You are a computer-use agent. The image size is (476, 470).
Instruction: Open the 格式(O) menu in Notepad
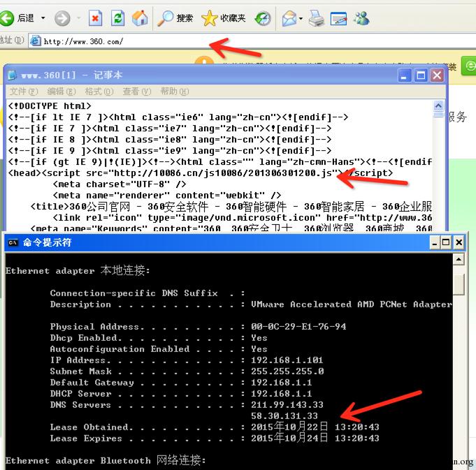click(99, 91)
